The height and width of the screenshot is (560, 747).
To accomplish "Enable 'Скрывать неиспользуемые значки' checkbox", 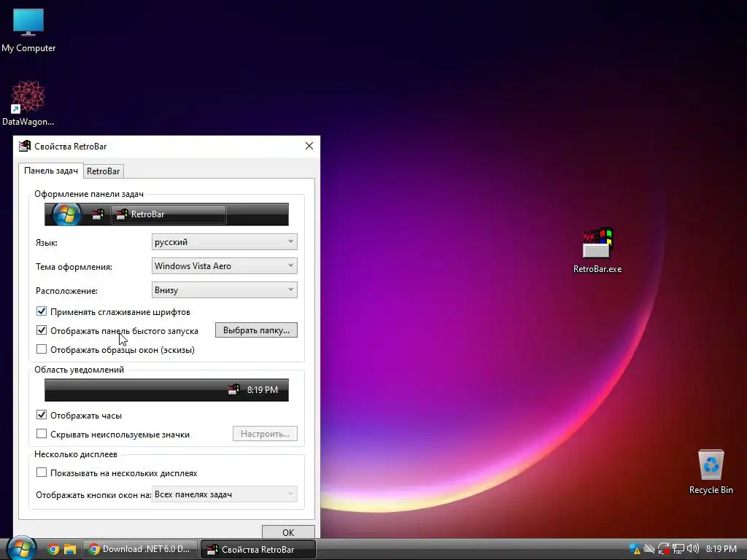I will pos(42,434).
